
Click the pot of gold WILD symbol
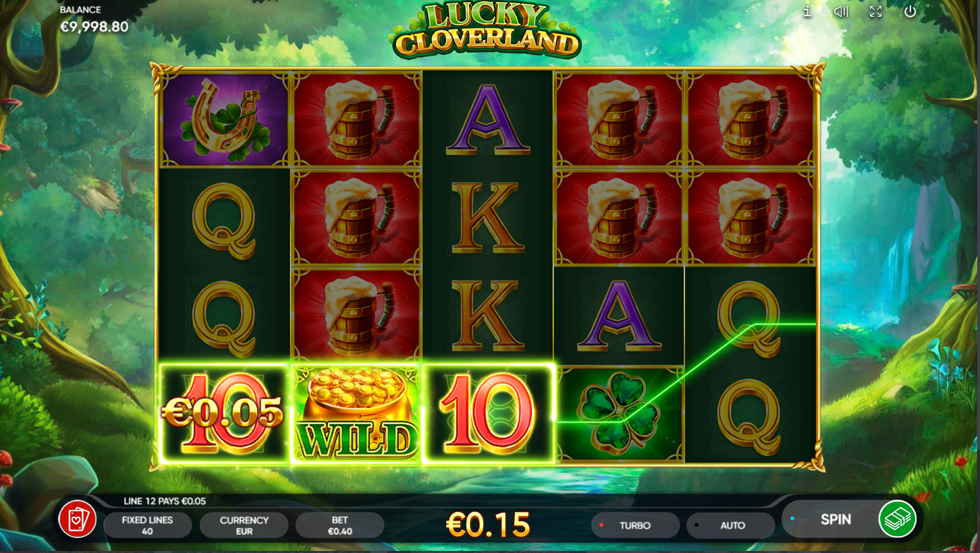pyautogui.click(x=356, y=414)
